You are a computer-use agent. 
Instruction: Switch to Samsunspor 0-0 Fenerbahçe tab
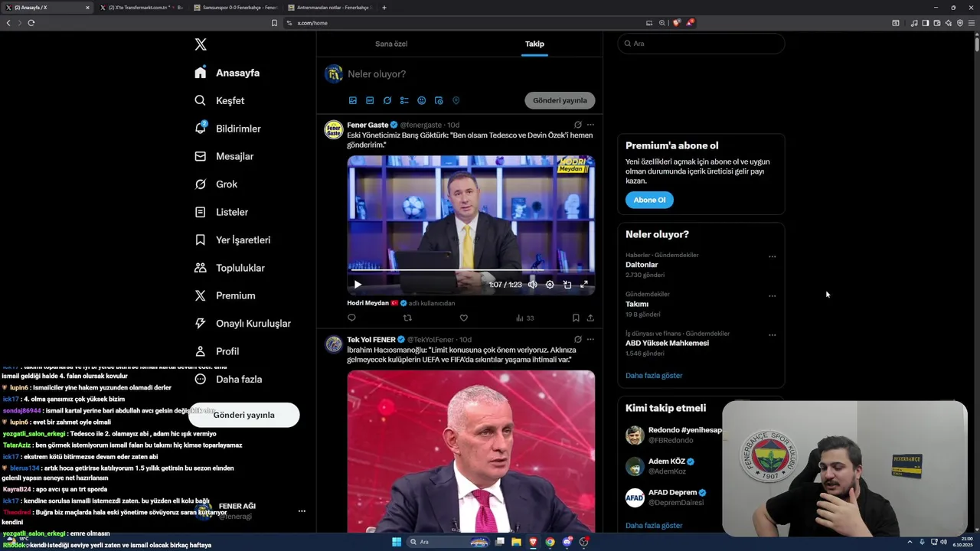(236, 8)
